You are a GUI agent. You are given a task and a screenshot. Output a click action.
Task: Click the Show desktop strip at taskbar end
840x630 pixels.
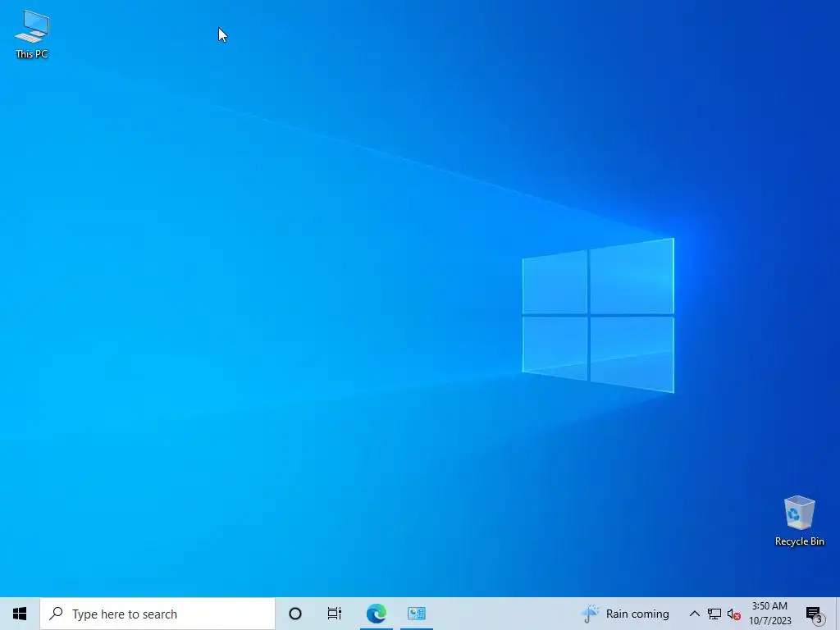click(x=838, y=614)
